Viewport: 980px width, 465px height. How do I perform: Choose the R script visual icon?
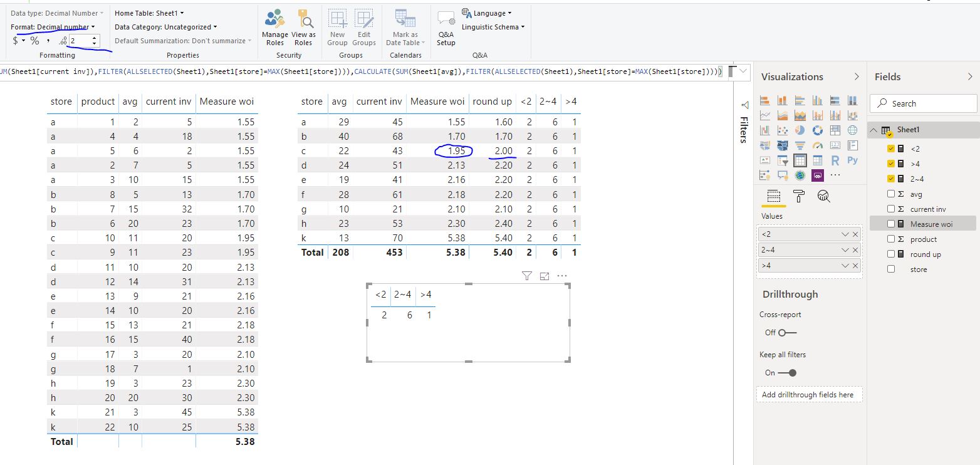pyautogui.click(x=835, y=160)
